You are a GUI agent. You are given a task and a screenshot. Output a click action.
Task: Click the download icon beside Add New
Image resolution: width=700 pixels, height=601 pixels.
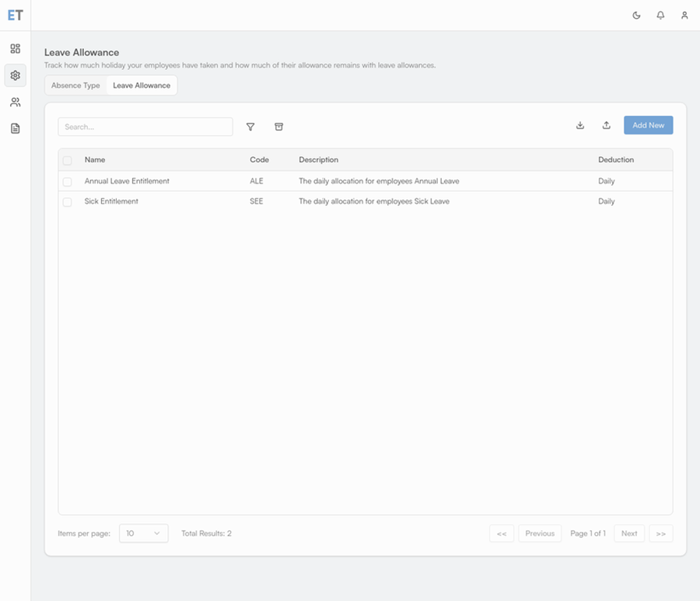pos(580,125)
